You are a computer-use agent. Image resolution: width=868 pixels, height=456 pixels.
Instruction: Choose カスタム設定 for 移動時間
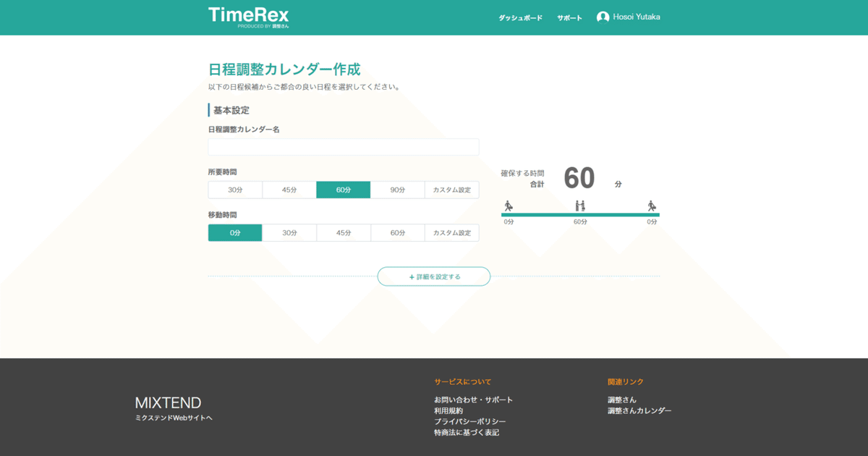click(x=452, y=233)
